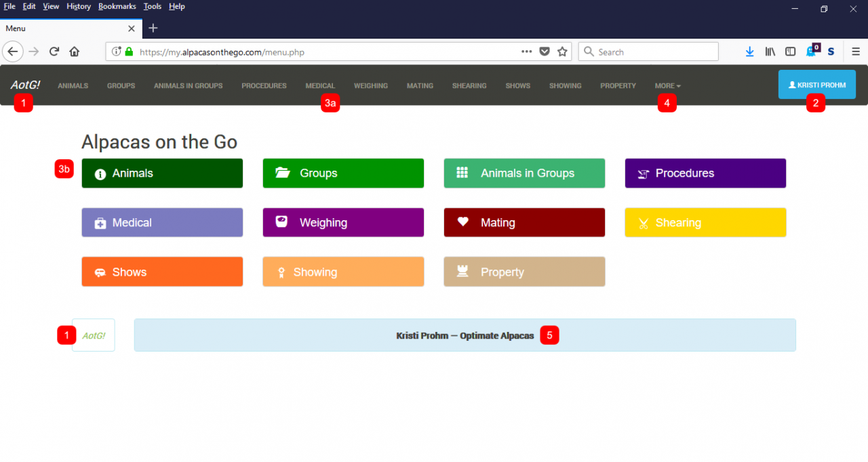This screenshot has height=462, width=868.
Task: Open the Edit menu
Action: point(29,6)
